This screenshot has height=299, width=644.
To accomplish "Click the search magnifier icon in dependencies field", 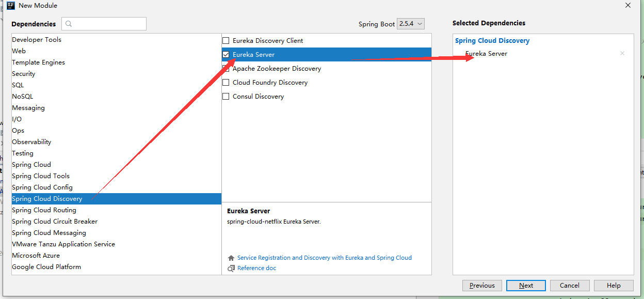I will point(69,24).
